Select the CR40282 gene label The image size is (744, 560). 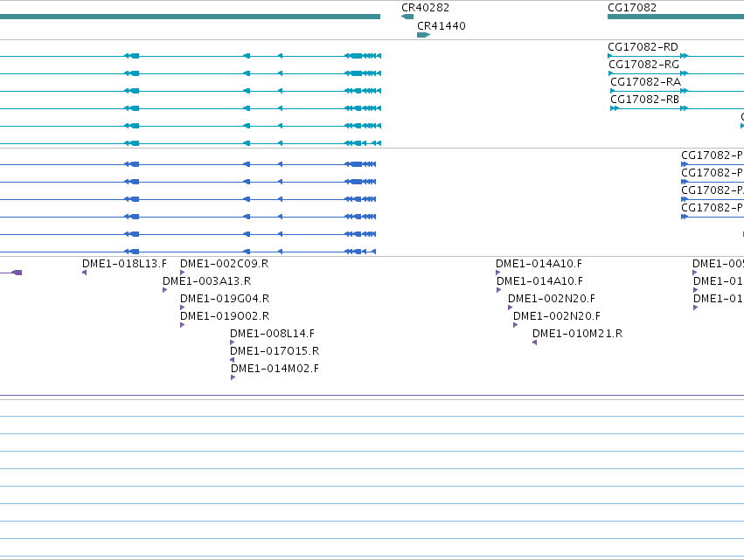[x=425, y=8]
